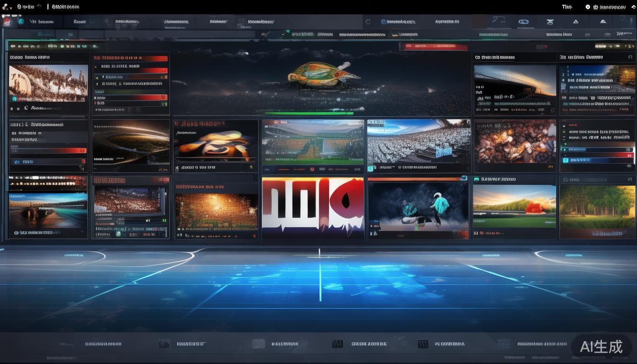
Task: Select the second tab in the top navigation bar
Action: pos(79,22)
